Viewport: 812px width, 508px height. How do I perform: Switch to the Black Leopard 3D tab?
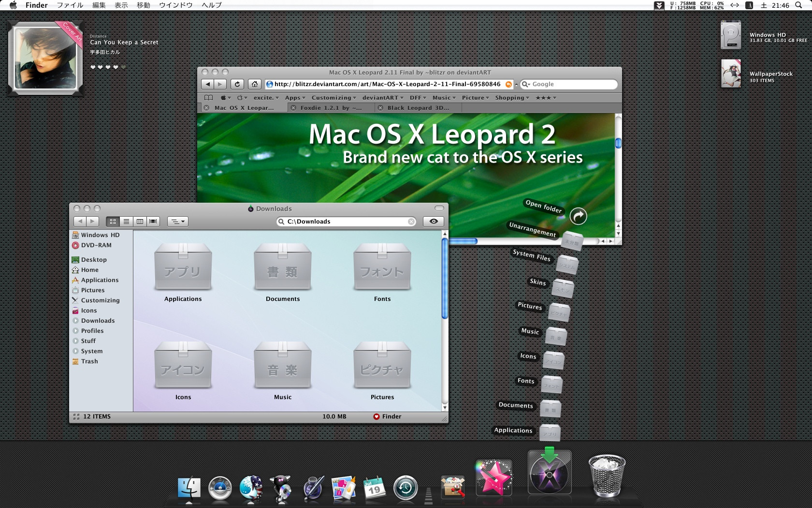(x=418, y=108)
